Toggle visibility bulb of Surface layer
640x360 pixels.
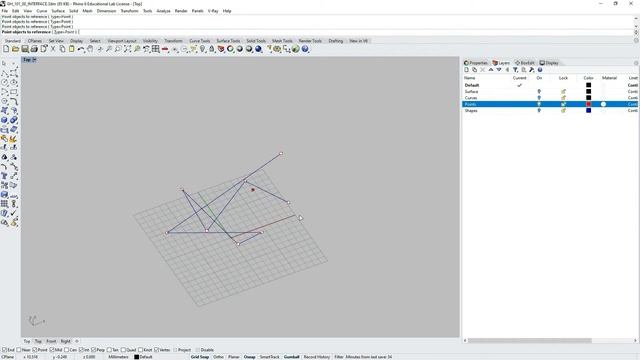coord(539,91)
